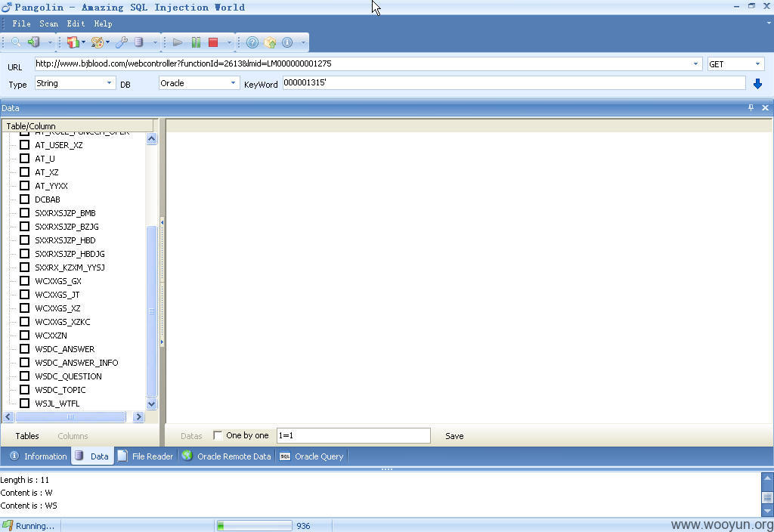Open the Scan menu
The image size is (774, 532).
point(49,23)
